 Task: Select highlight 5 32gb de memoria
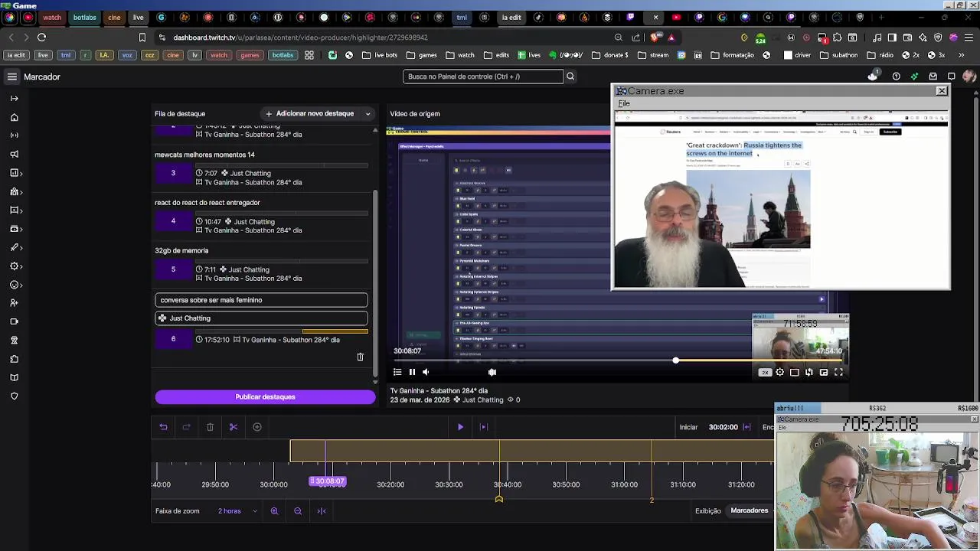pyautogui.click(x=261, y=265)
